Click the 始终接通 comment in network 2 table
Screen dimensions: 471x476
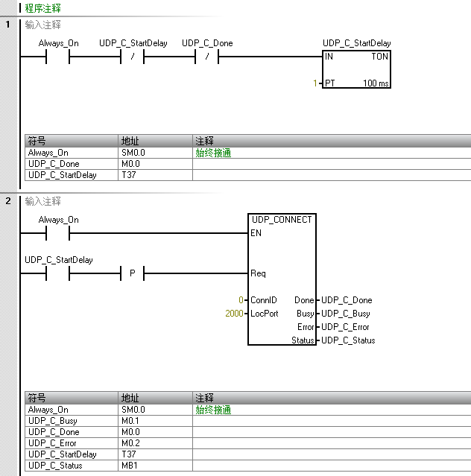pyautogui.click(x=213, y=410)
